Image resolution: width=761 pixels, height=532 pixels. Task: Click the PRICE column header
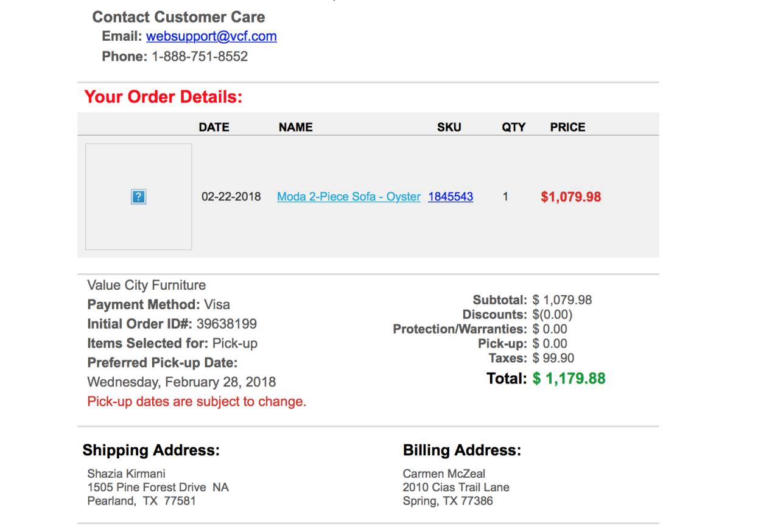(567, 128)
